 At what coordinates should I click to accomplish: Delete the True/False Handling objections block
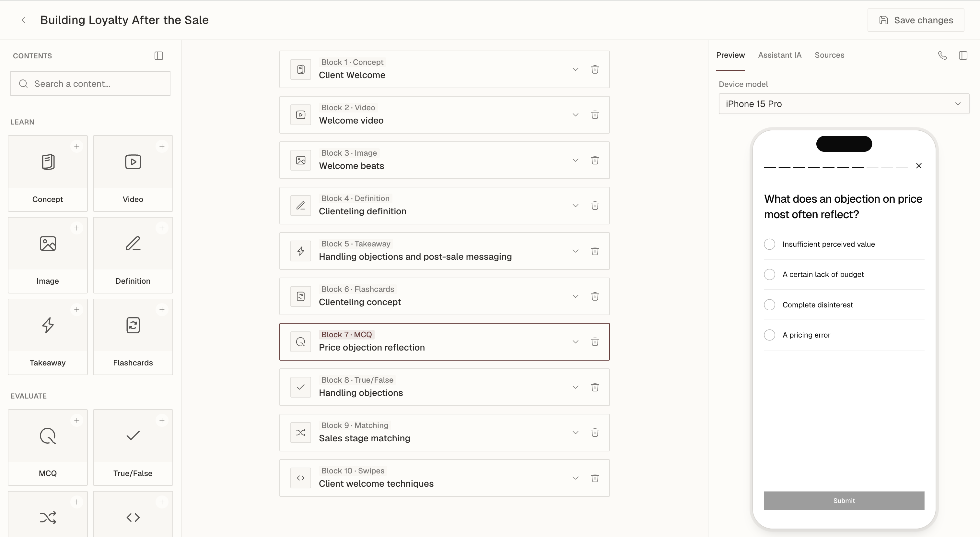[x=595, y=387]
